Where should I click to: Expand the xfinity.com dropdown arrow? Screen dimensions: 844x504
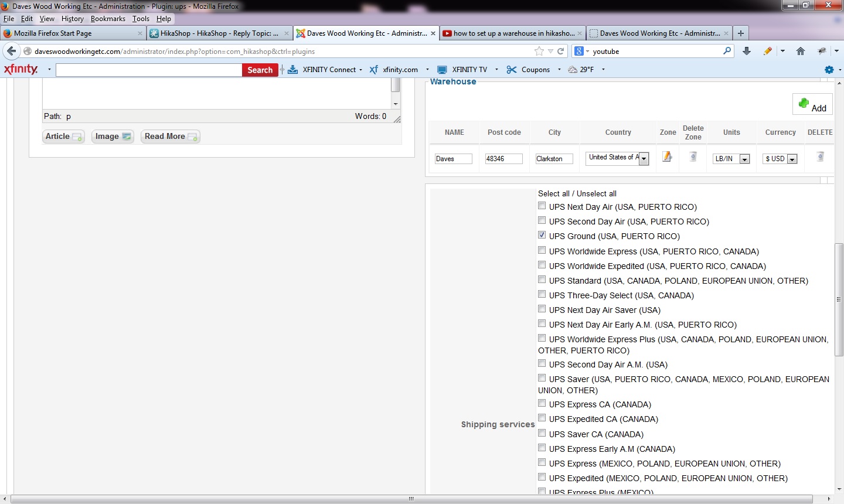click(x=427, y=70)
